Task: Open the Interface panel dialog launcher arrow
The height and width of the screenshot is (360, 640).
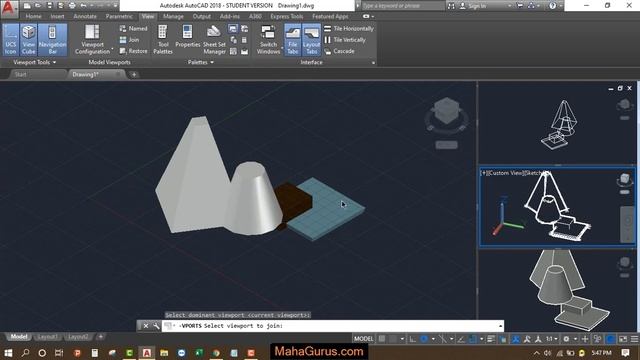Action: click(x=373, y=63)
